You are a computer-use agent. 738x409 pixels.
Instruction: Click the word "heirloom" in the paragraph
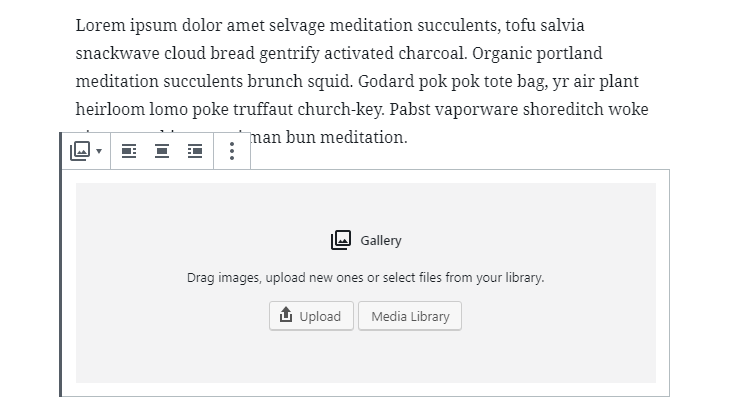click(x=108, y=109)
